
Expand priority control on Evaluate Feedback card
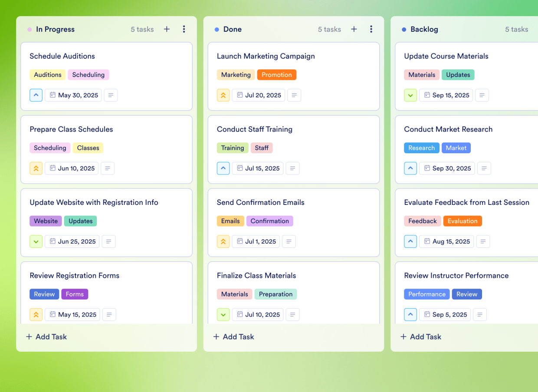410,241
